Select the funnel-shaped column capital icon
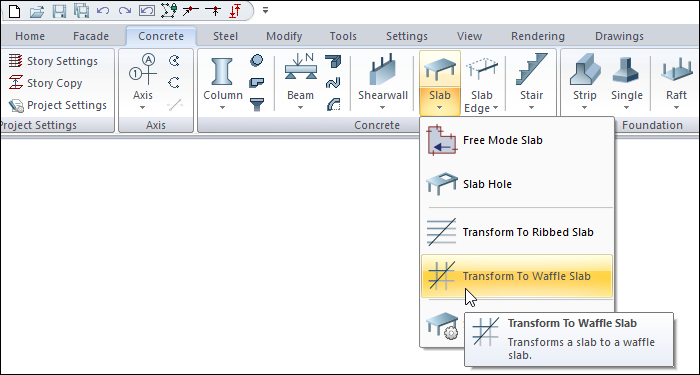Viewport: 700px width, 375px height. (257, 105)
